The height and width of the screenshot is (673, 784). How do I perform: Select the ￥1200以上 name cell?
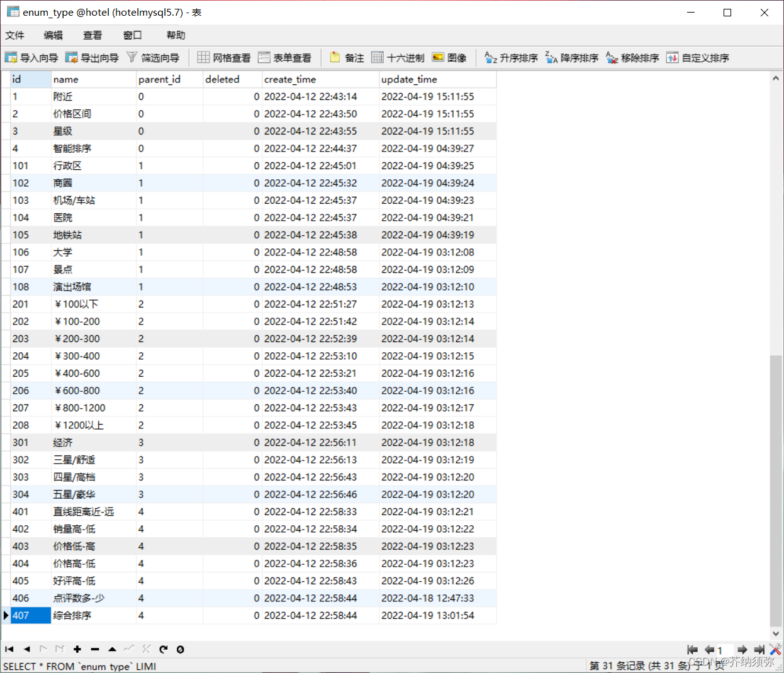(x=94, y=425)
